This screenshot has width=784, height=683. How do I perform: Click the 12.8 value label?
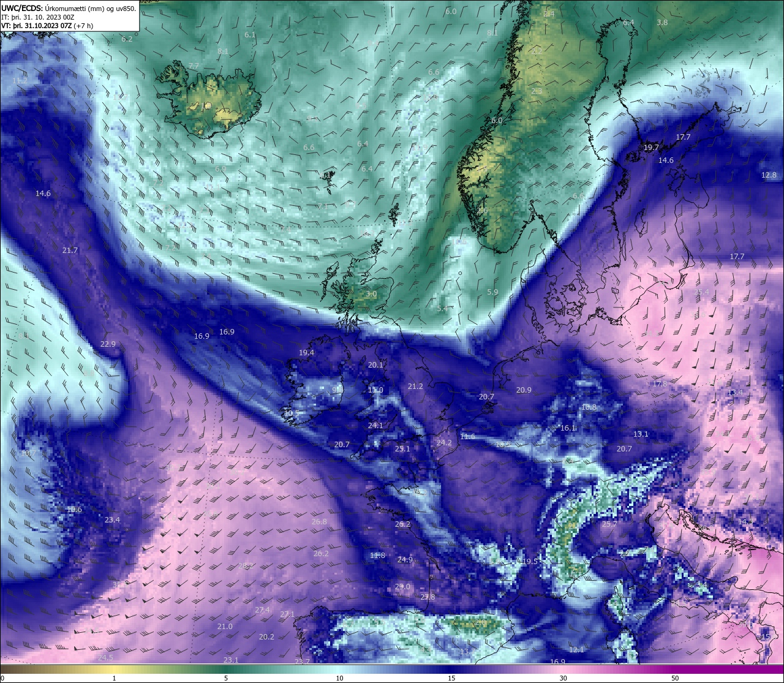coord(769,175)
